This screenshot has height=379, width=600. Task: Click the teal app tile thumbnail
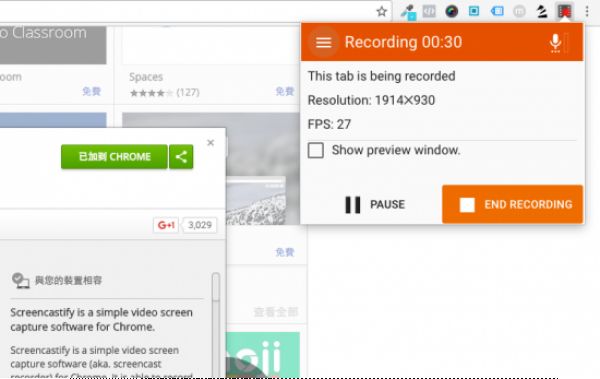[263, 354]
